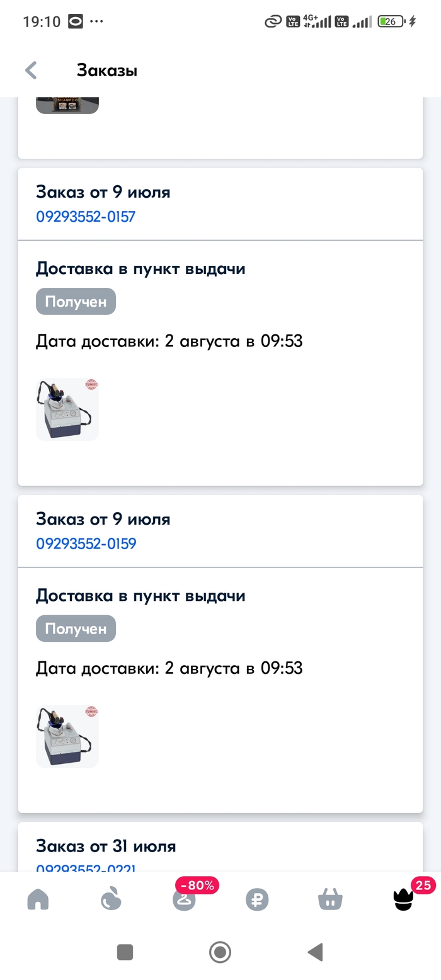Tap steam iron thumbnail in order 0159

(x=67, y=736)
